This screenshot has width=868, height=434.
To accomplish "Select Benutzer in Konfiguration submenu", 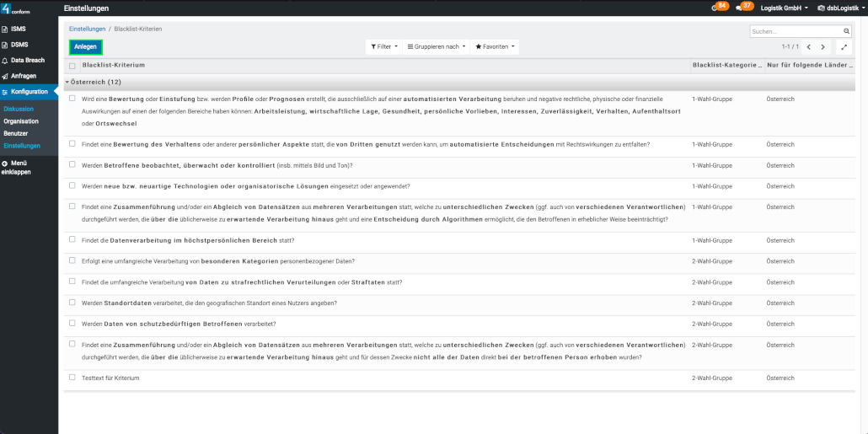I will click(x=16, y=133).
